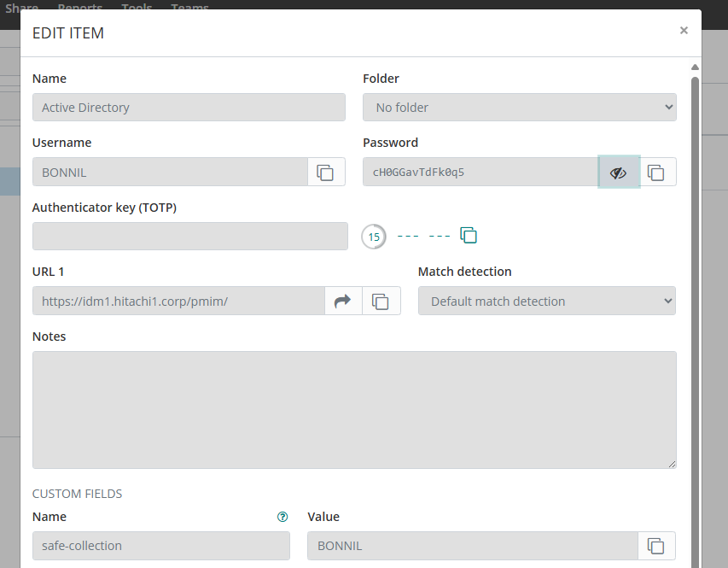728x568 pixels.
Task: Click inside the Notes text area
Action: (354, 409)
